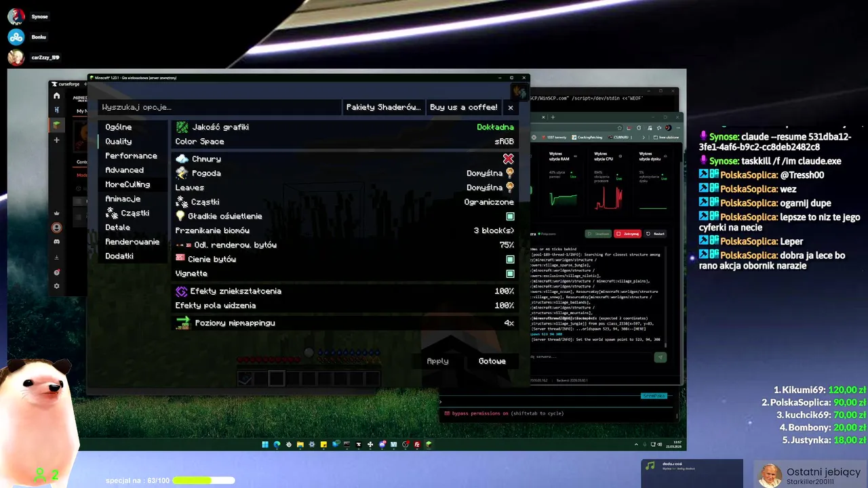Image resolution: width=868 pixels, height=488 pixels.
Task: Show hidden icons chevron in system tray
Action: tap(636, 445)
